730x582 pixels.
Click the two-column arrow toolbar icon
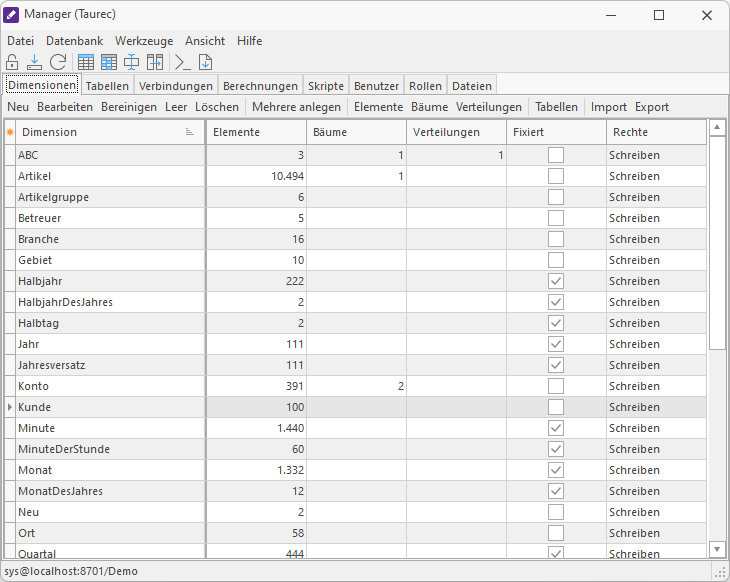(155, 62)
